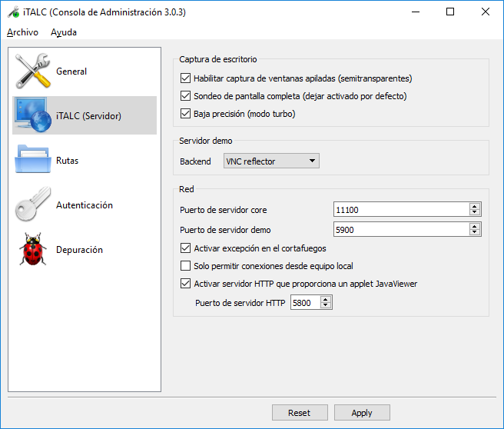Open the Backend VNC reflector dropdown

pyautogui.click(x=270, y=161)
